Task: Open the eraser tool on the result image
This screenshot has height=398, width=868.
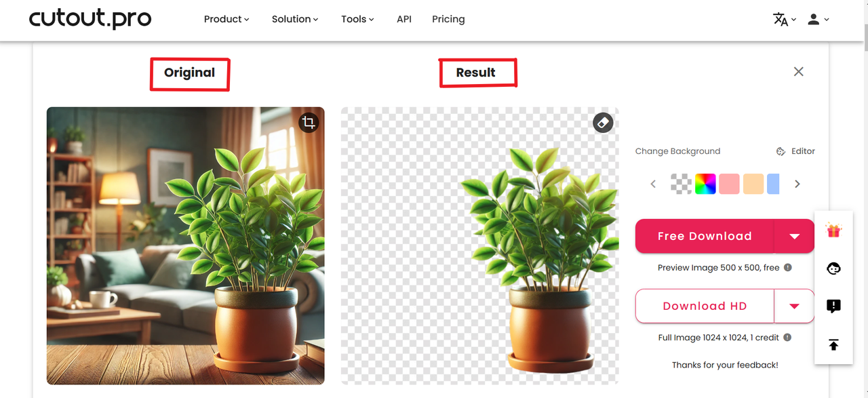Action: (603, 123)
